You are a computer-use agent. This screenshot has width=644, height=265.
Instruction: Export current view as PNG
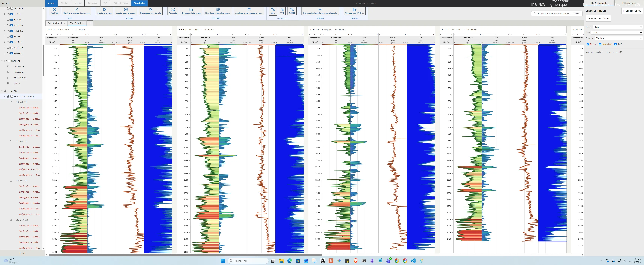[354, 11]
